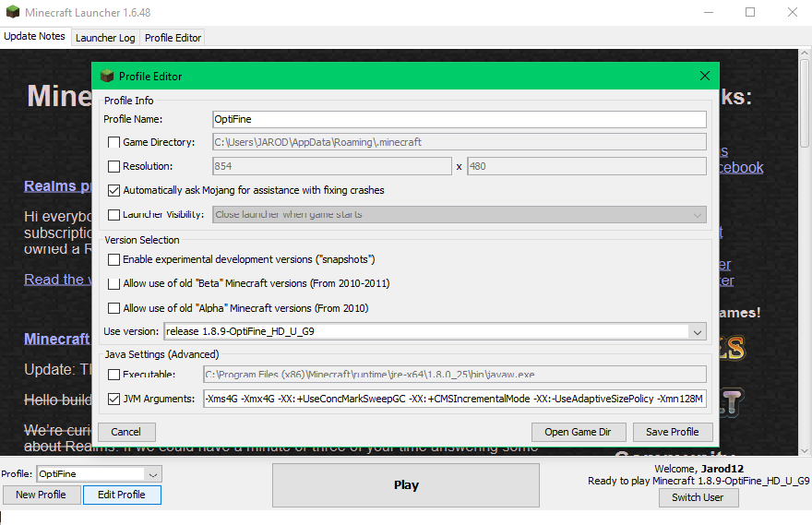This screenshot has width=812, height=525.
Task: Click the Version Selection group label
Action: pyautogui.click(x=142, y=240)
